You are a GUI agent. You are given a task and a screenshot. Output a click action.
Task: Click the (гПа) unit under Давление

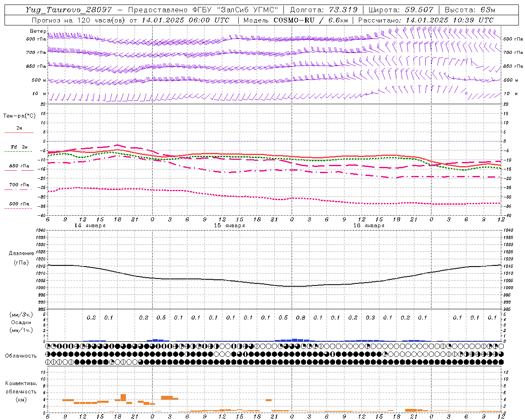(x=21, y=262)
